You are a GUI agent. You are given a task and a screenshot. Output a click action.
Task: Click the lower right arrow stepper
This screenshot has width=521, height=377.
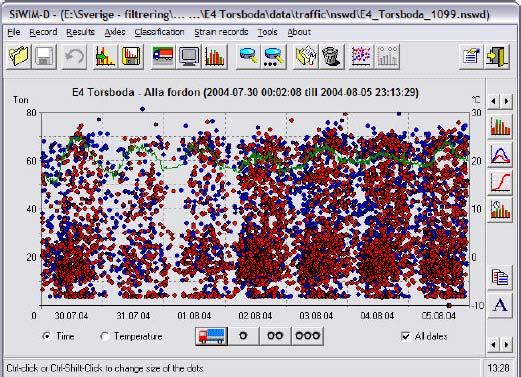(x=506, y=344)
